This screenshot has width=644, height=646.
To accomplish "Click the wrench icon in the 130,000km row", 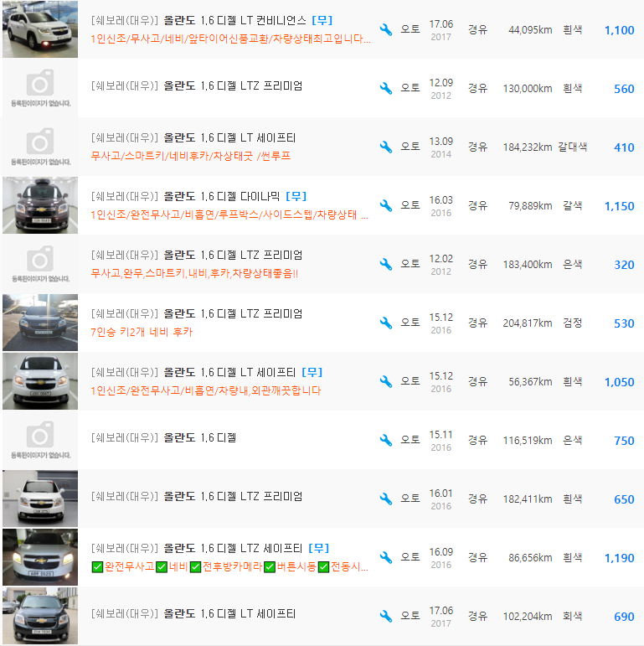I will coord(386,88).
